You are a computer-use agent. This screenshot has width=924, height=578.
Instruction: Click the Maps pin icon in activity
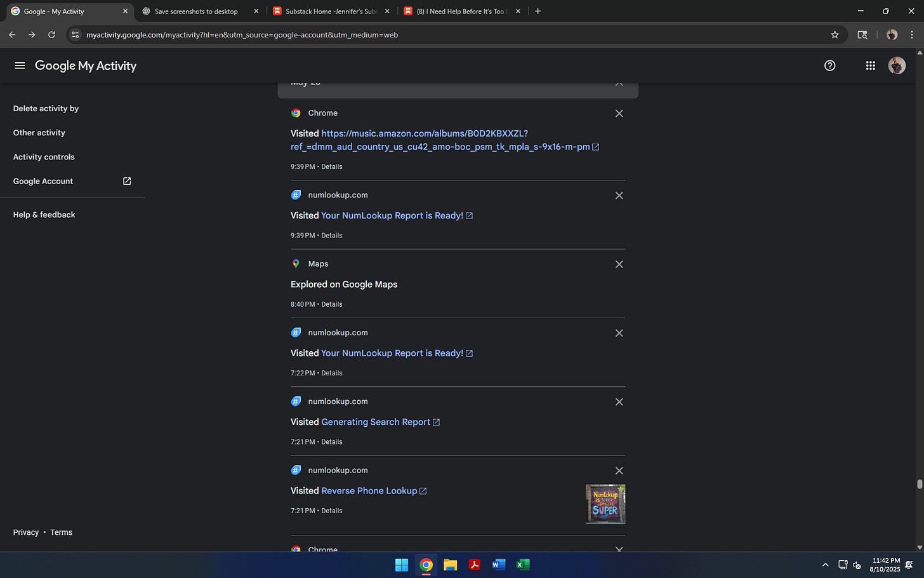(x=296, y=264)
